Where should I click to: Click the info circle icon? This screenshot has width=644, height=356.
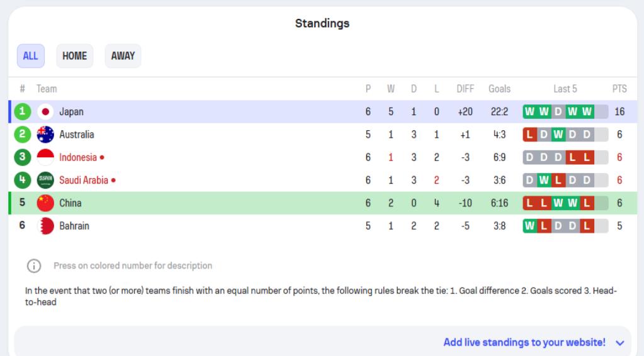click(34, 265)
